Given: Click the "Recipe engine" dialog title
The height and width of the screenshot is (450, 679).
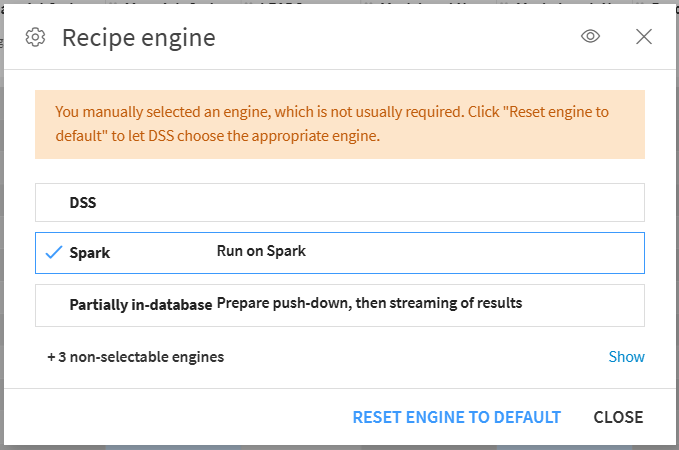Looking at the screenshot, I should pyautogui.click(x=138, y=38).
